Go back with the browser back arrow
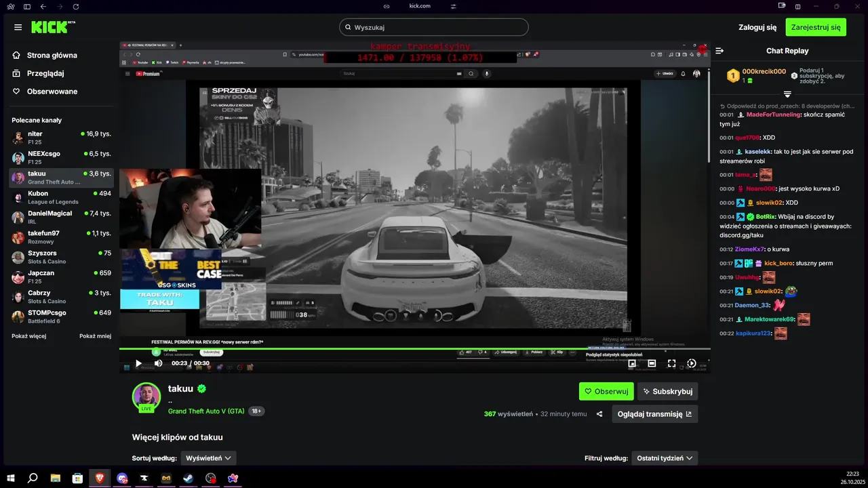868x488 pixels. [43, 6]
